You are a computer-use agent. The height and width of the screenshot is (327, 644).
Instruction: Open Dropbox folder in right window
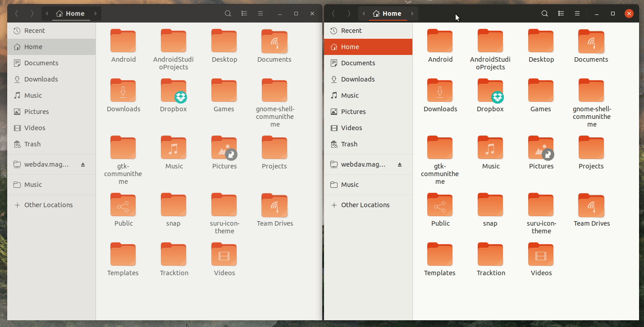[x=490, y=91]
